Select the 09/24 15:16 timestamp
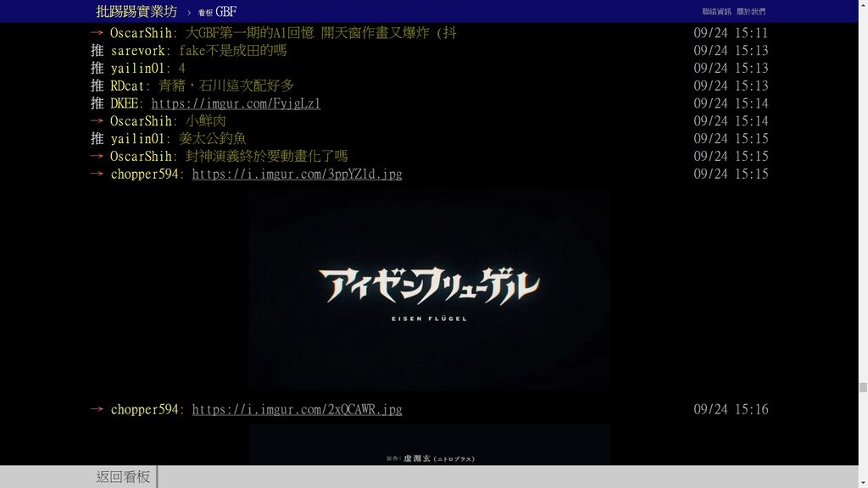The height and width of the screenshot is (488, 868). point(731,409)
